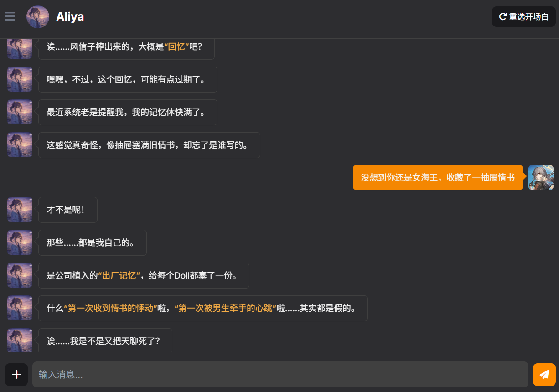Click the highlighted "出厂记忆" text
This screenshot has width=559, height=392.
pos(119,275)
